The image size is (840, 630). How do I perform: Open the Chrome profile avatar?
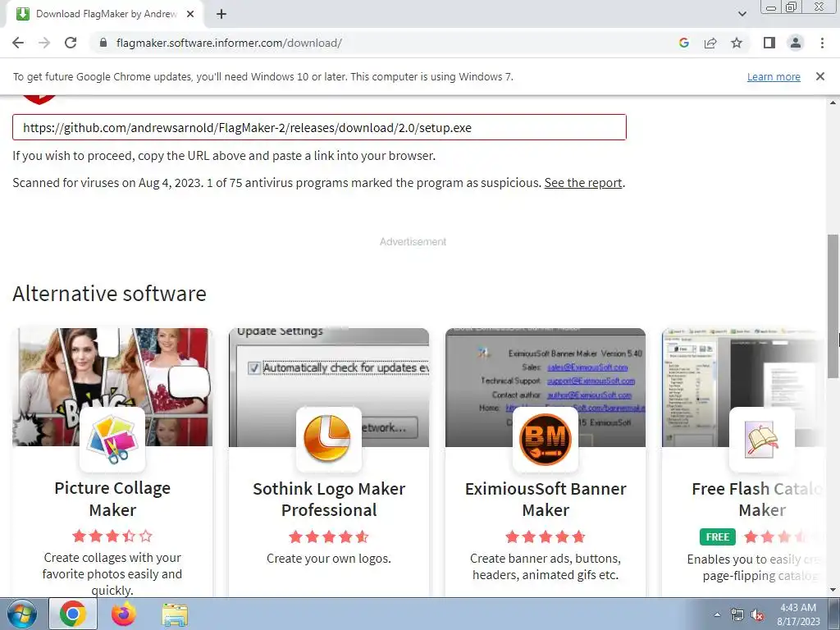click(796, 43)
